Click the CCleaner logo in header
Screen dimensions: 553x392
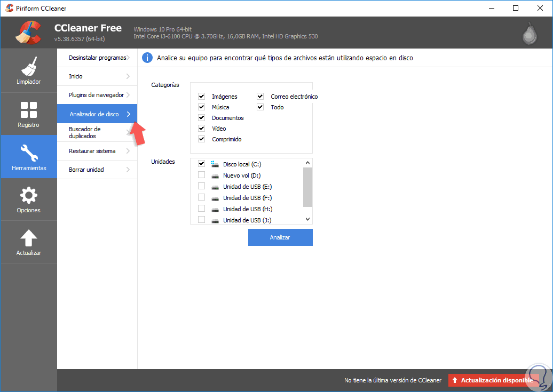(28, 33)
